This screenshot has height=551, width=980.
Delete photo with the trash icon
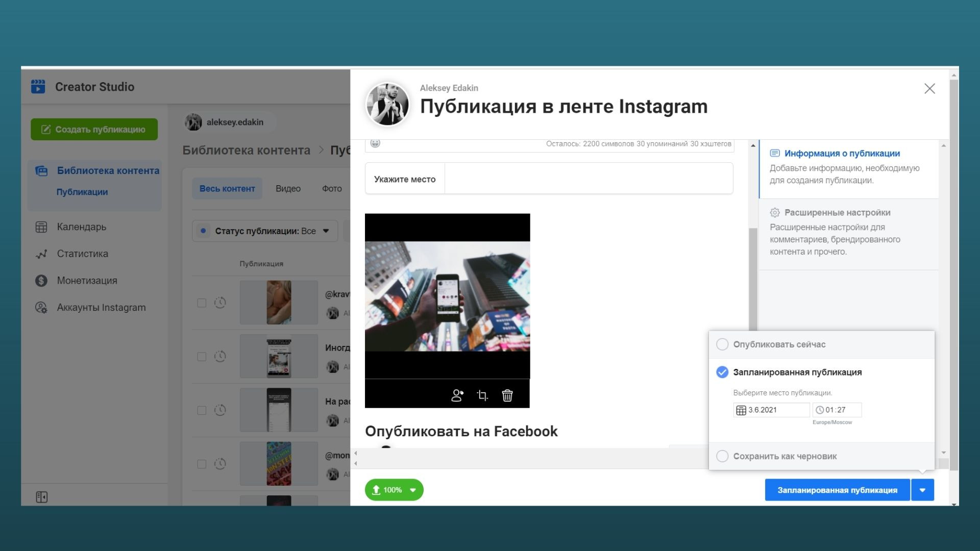point(507,395)
